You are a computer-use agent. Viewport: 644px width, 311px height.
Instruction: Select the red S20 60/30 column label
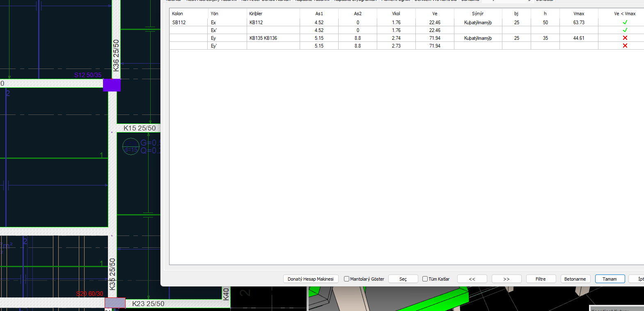[89, 294]
